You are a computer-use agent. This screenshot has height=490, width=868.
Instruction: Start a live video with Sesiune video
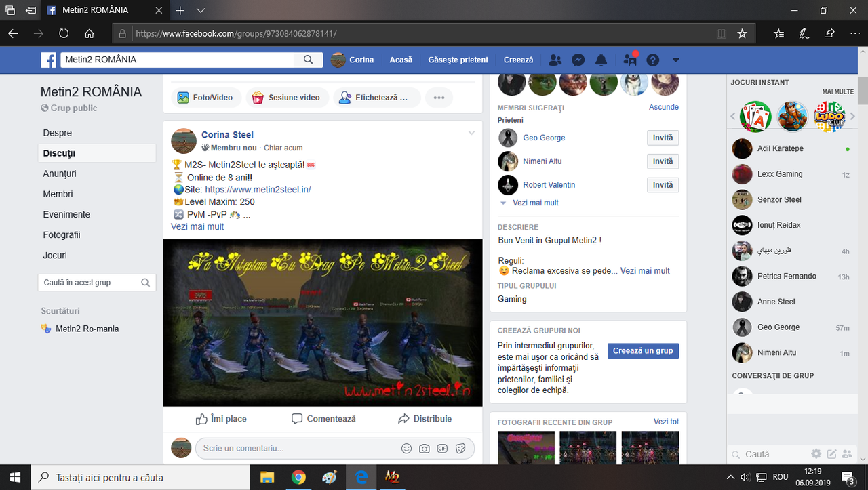tap(287, 98)
